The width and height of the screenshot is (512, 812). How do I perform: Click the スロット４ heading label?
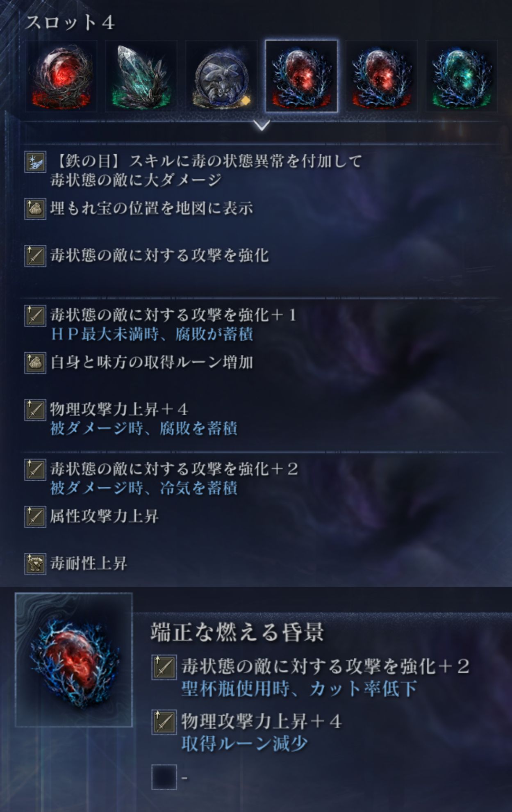click(70, 22)
